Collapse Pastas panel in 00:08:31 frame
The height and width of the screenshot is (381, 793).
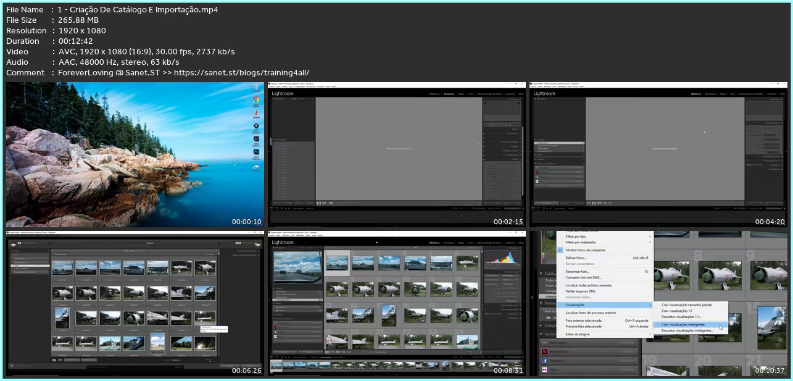click(x=274, y=303)
